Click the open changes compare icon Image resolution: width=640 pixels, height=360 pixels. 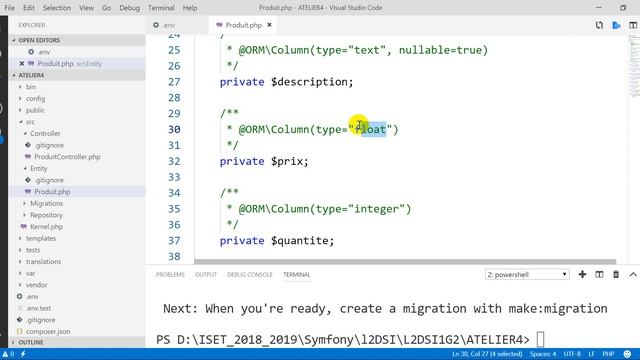[599, 25]
